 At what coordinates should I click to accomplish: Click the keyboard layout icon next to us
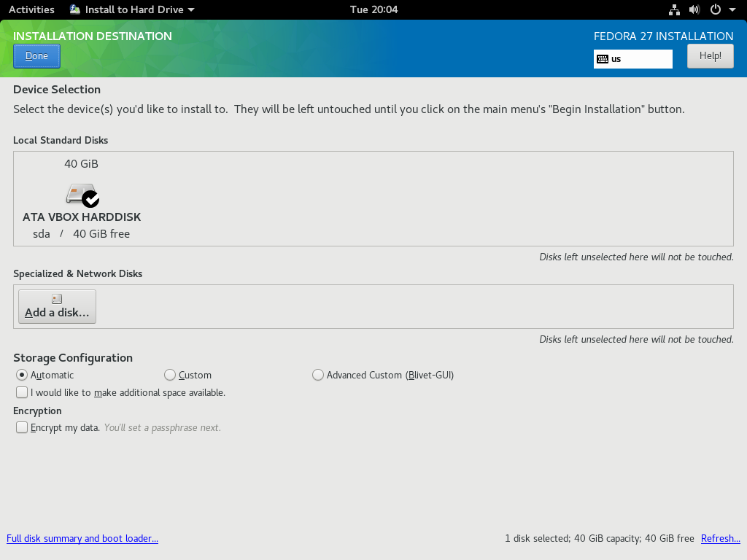(x=603, y=59)
